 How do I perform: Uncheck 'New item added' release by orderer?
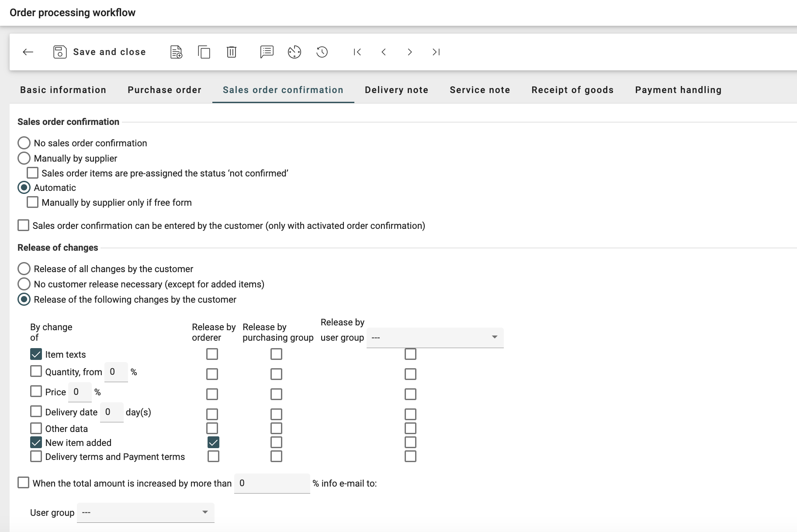(213, 442)
